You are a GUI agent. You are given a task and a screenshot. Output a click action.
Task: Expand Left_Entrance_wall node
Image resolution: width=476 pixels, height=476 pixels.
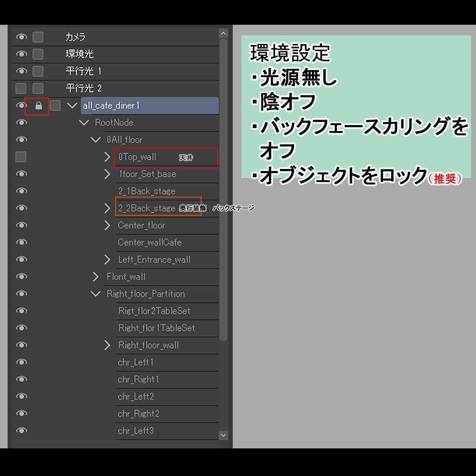click(107, 259)
